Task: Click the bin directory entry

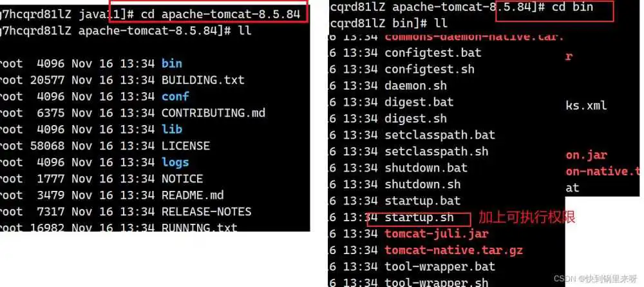Action: 172,63
